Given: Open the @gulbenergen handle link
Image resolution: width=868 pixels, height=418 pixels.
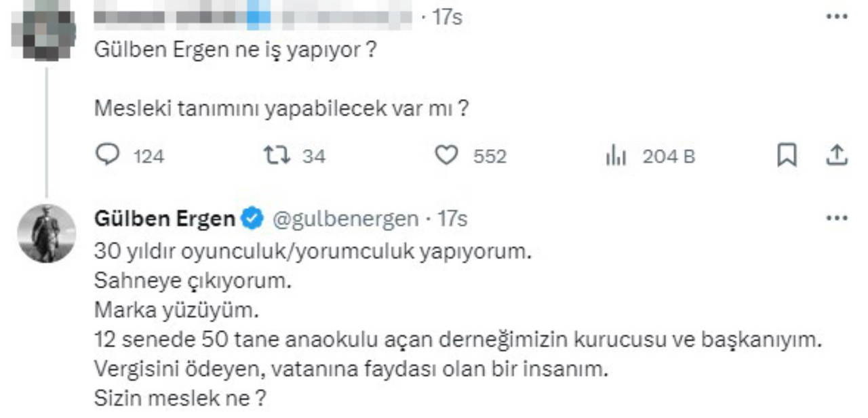Looking at the screenshot, I should 345,219.
